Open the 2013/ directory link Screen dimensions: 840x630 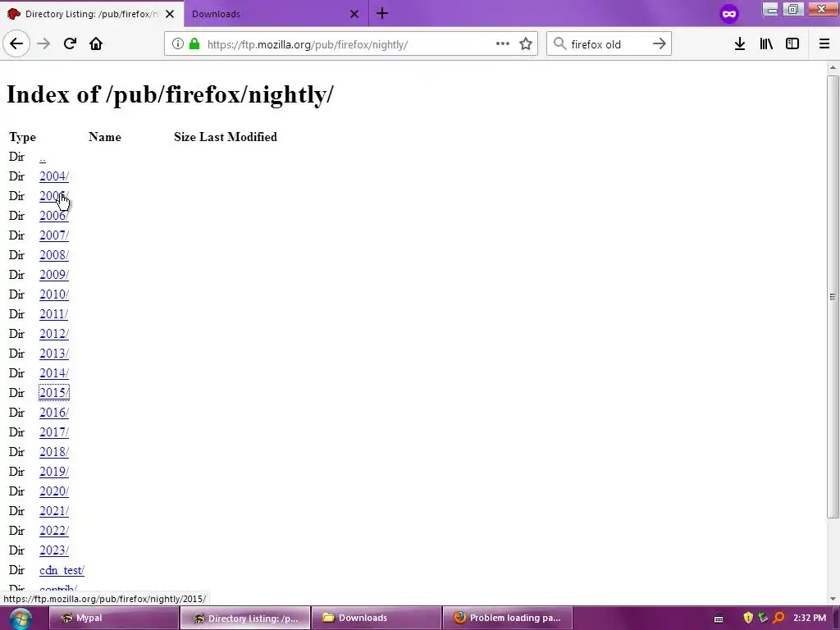click(x=54, y=354)
